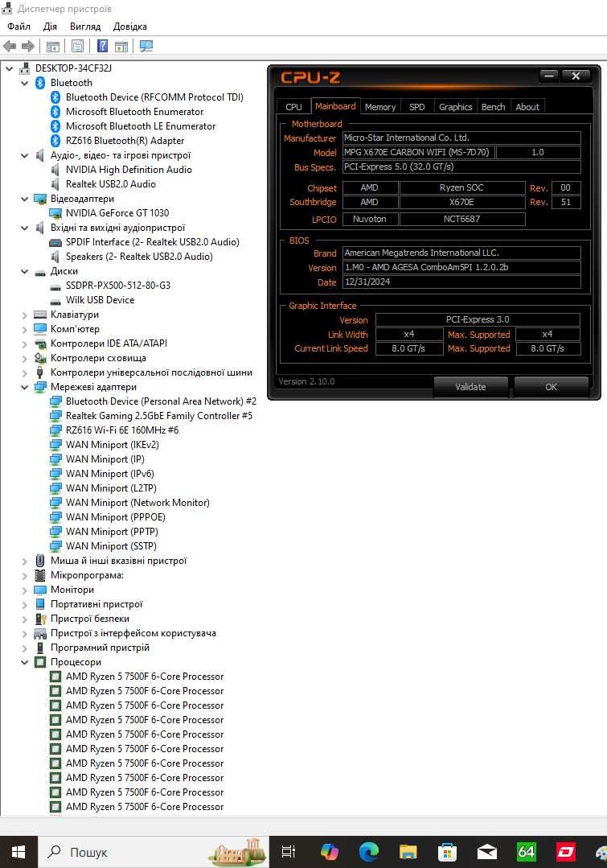Collapse the Bluetooth category
607x868 pixels.
[x=24, y=83]
